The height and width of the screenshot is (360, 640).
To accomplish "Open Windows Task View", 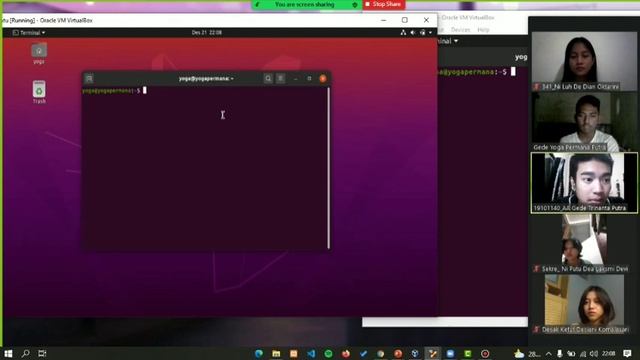I will click(42, 353).
